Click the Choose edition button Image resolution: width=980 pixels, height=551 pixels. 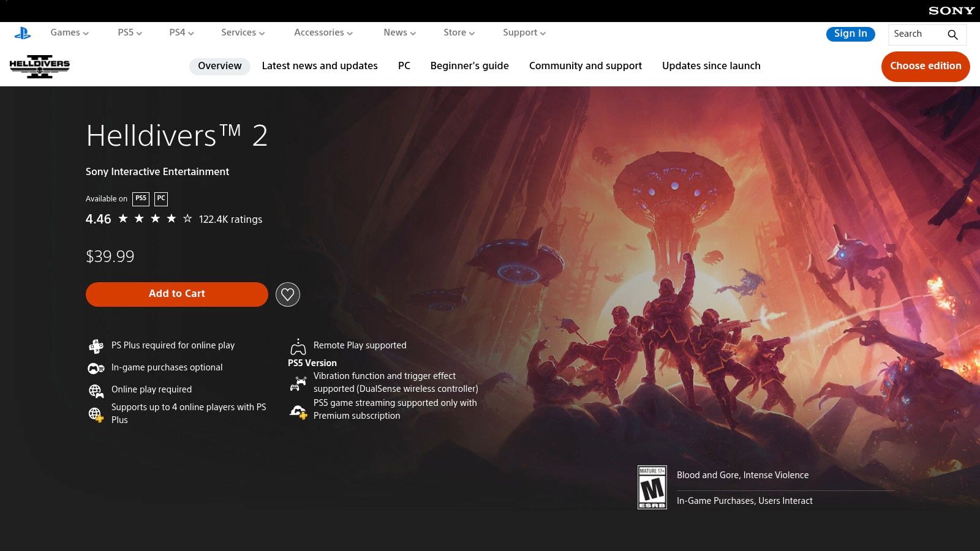925,66
